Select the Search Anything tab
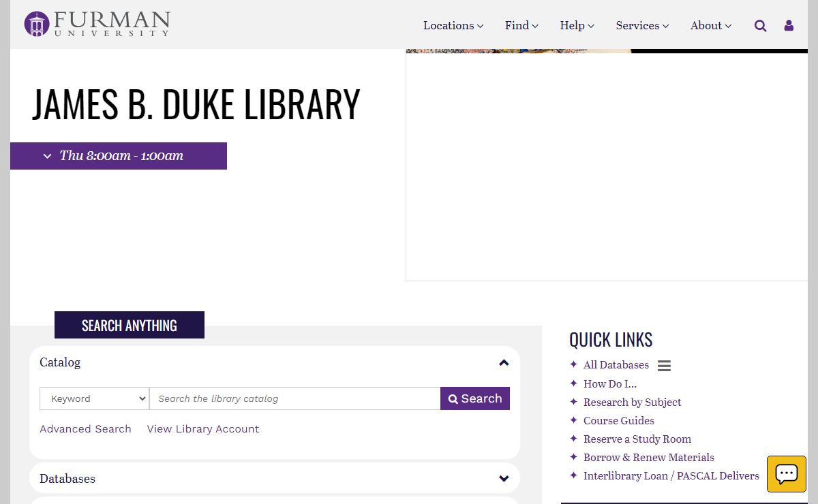This screenshot has width=818, height=504. point(130,325)
